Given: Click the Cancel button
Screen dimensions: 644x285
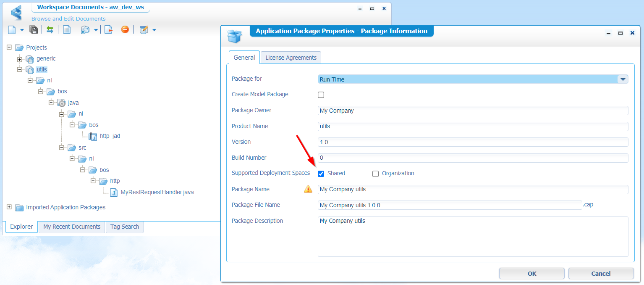Looking at the screenshot, I should pos(601,274).
